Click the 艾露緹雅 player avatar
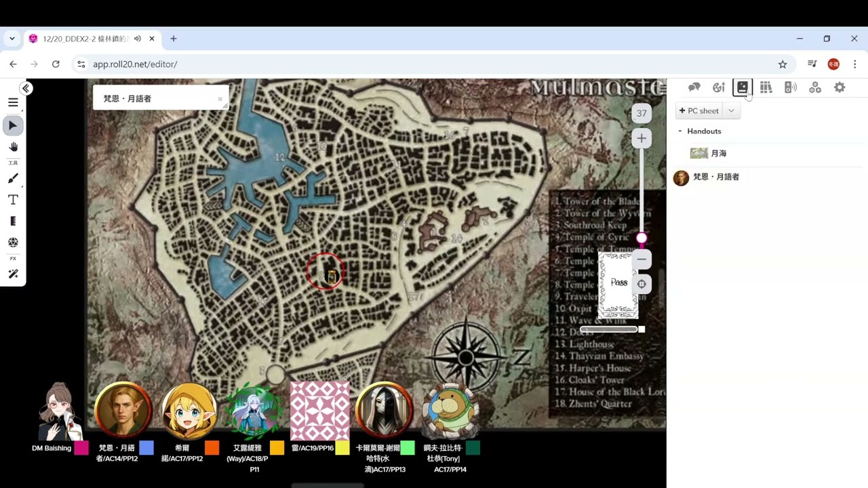Image resolution: width=868 pixels, height=488 pixels. (x=254, y=410)
